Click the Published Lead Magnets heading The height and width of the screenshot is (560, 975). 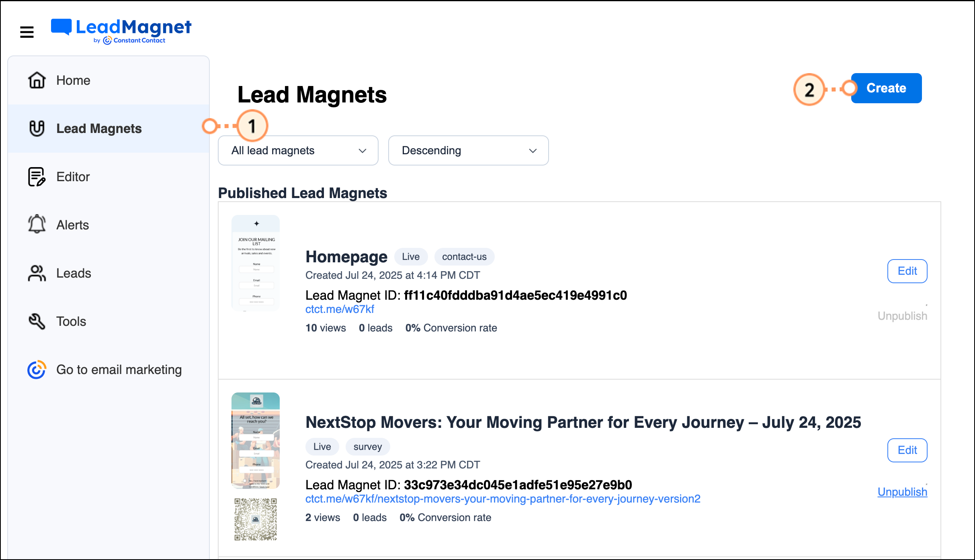303,193
